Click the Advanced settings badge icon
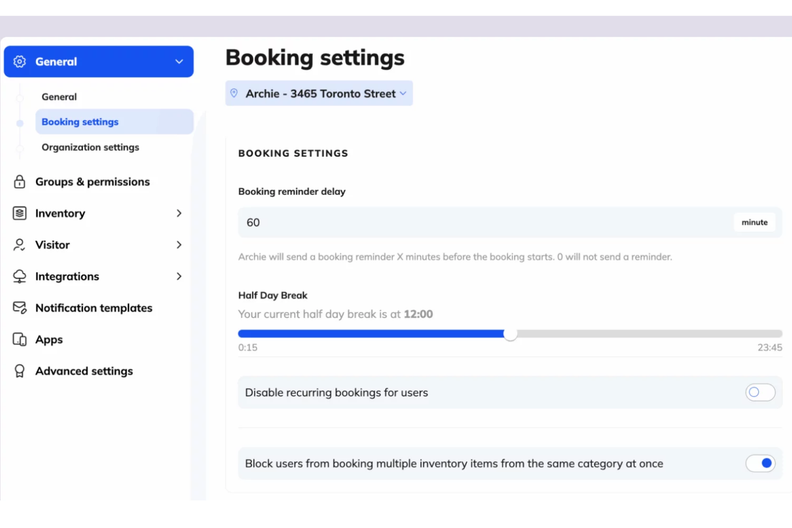Image resolution: width=792 pixels, height=528 pixels. [19, 371]
